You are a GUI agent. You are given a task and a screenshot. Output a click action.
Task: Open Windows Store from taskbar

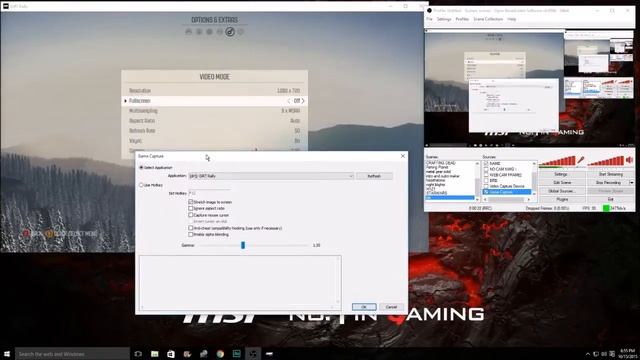(x=171, y=354)
